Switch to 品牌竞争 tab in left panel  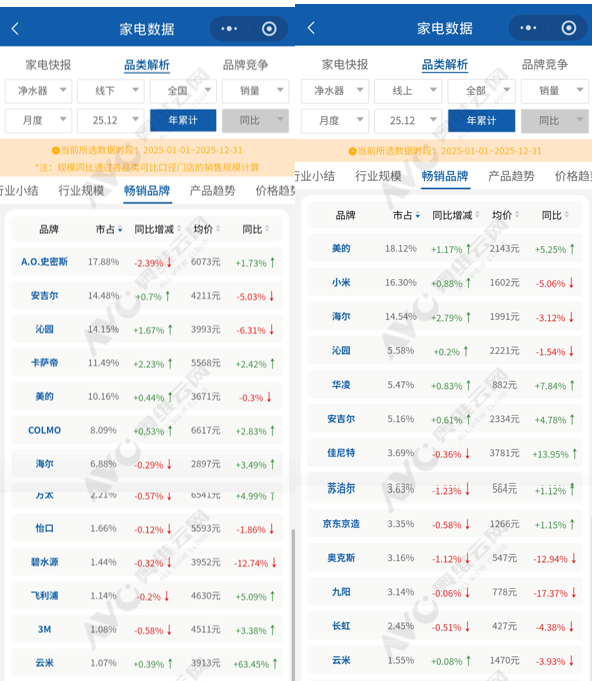245,65
